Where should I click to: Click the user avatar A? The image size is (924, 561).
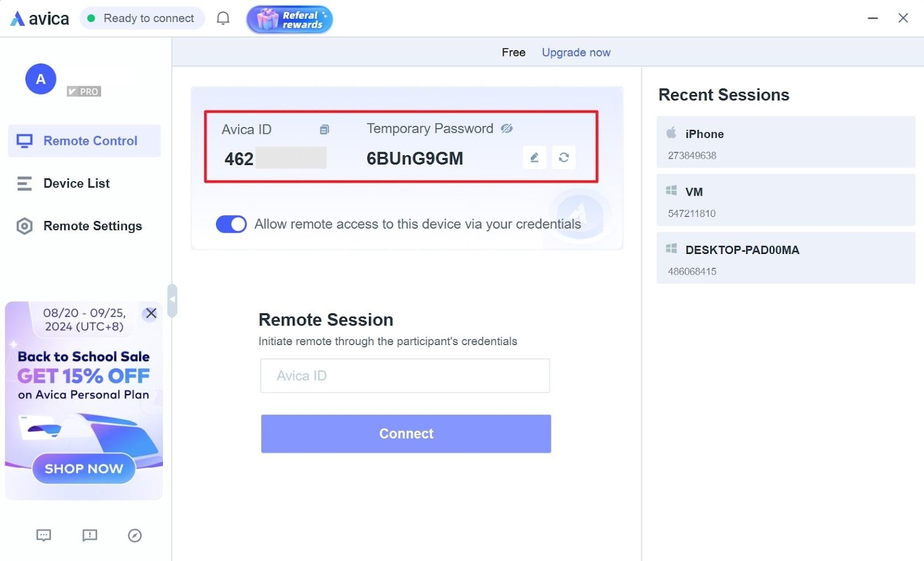(40, 79)
